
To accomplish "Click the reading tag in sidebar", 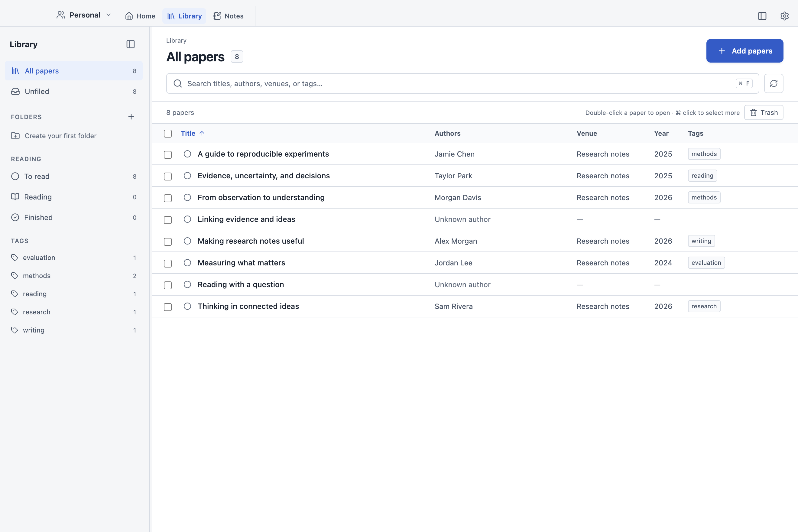I will (x=74, y=294).
